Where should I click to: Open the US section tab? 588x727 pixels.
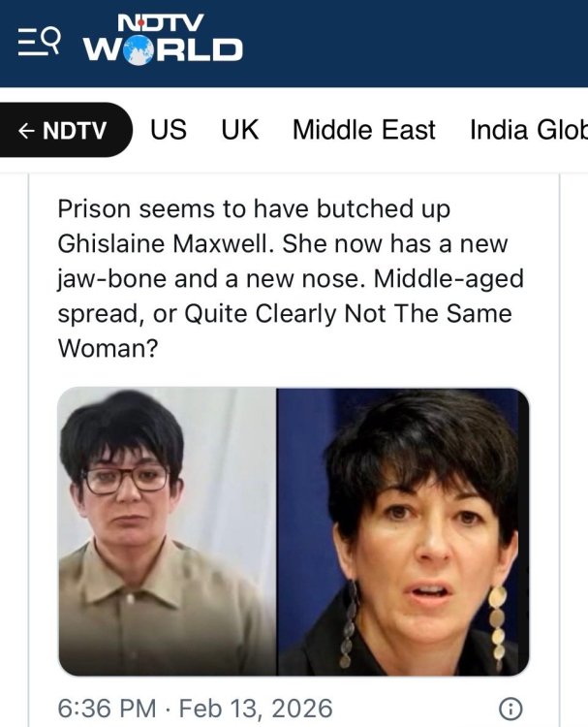click(169, 129)
